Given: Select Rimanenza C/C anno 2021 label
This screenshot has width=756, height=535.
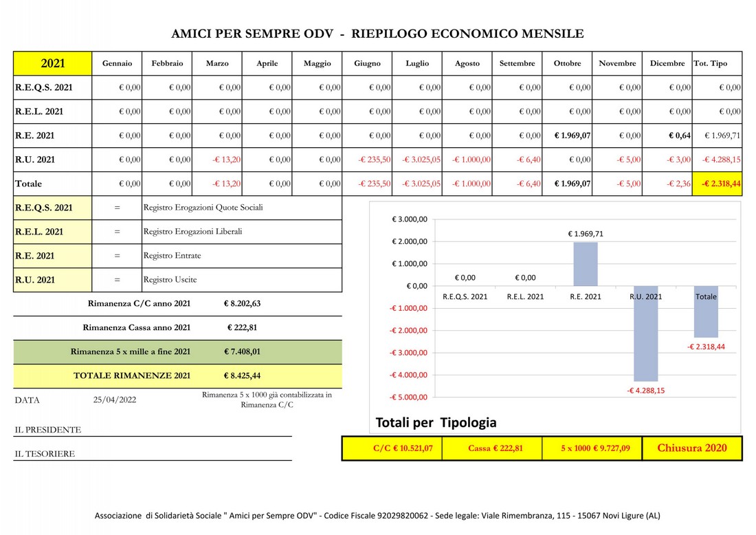Looking at the screenshot, I should 139,303.
